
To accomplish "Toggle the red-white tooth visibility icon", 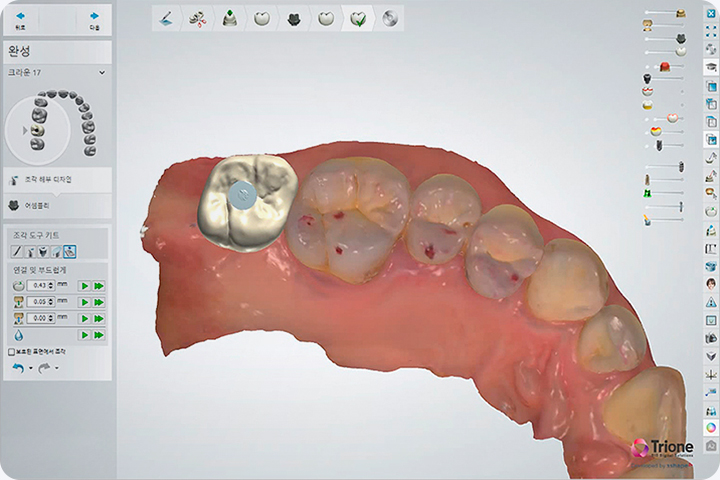I will point(647,91).
